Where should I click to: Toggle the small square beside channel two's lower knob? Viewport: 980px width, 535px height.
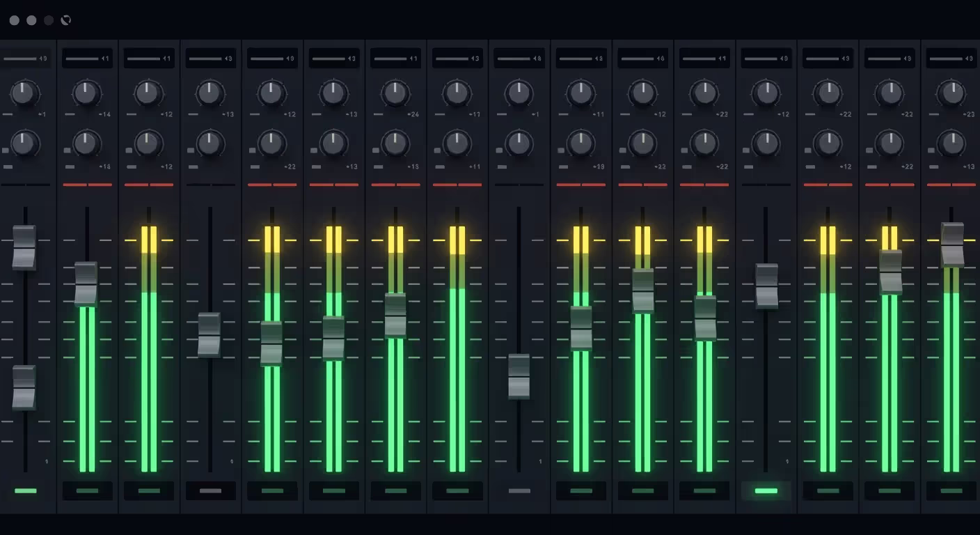(x=68, y=150)
